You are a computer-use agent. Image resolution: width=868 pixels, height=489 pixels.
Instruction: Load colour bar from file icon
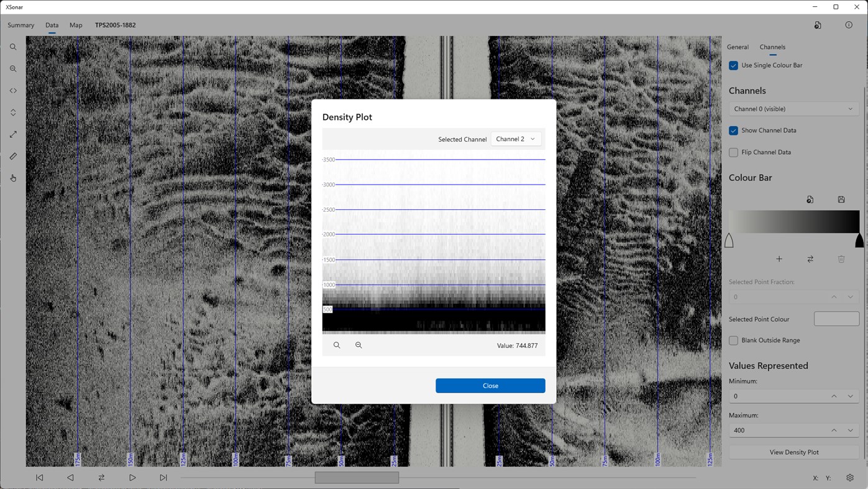tap(810, 199)
